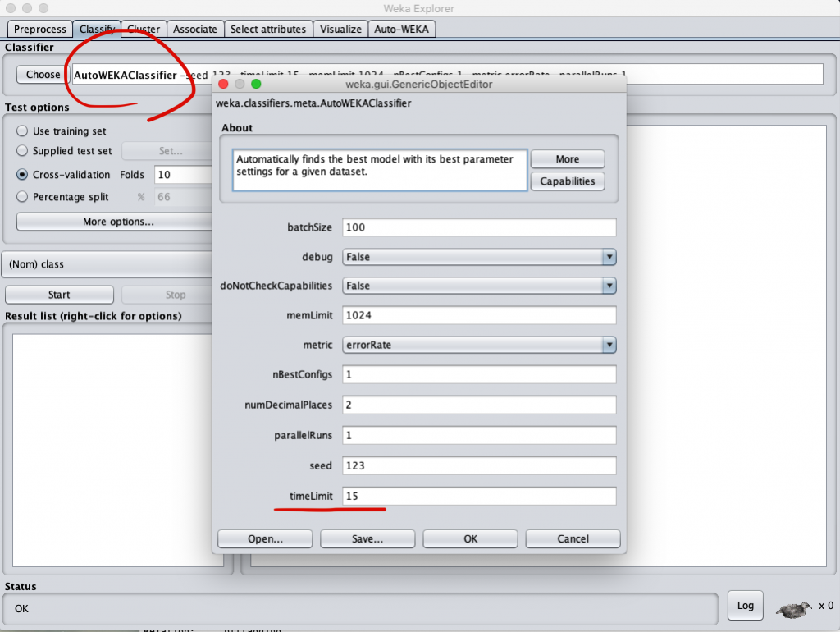Screen dimensions: 840x632
Task: Click the numDecimalPlaces input field
Action: click(479, 405)
